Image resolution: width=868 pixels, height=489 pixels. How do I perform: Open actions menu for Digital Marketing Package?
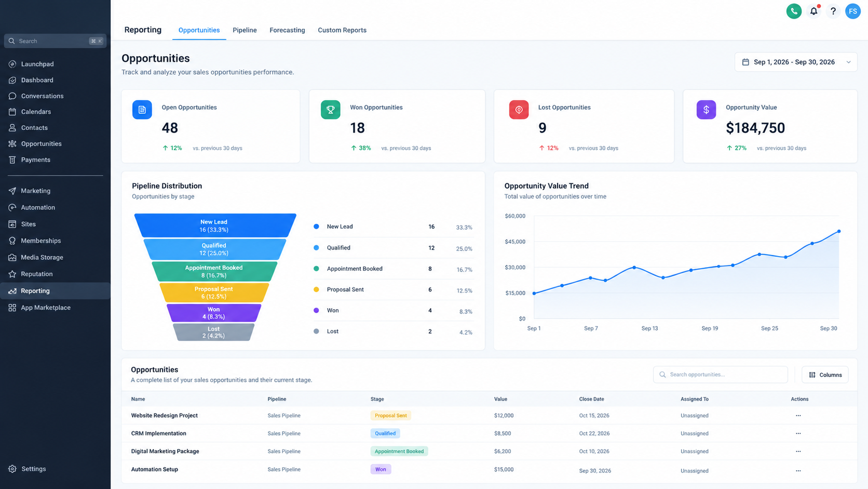coord(798,452)
